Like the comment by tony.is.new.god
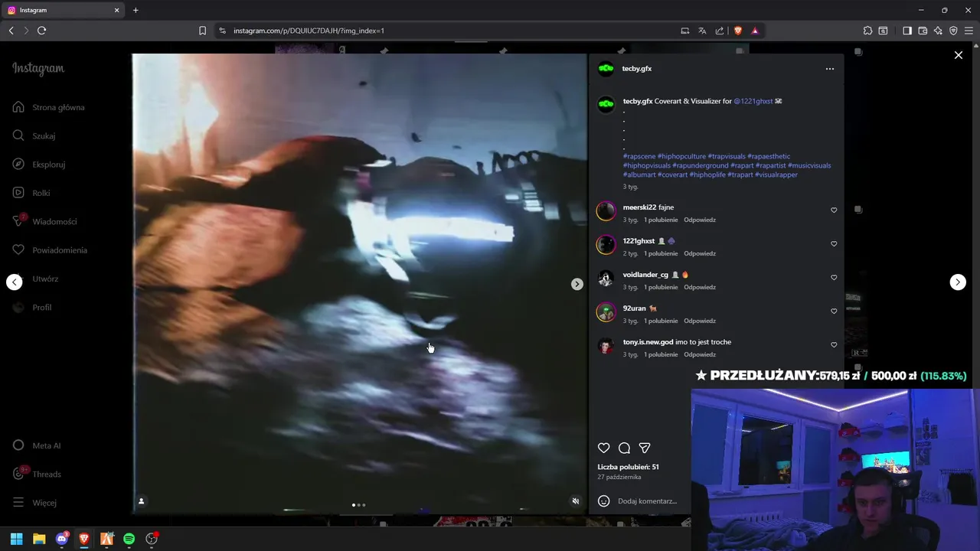Viewport: 980px width, 551px height. pos(834,345)
